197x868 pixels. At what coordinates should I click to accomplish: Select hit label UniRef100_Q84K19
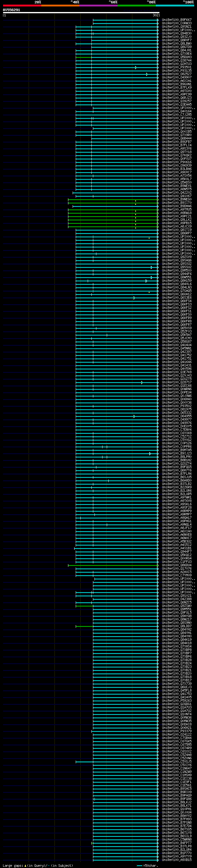click(x=177, y=640)
